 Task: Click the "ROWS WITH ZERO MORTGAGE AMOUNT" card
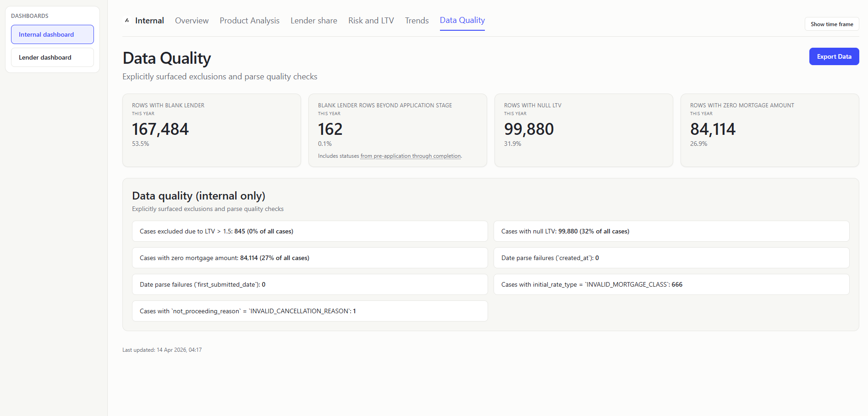point(769,130)
